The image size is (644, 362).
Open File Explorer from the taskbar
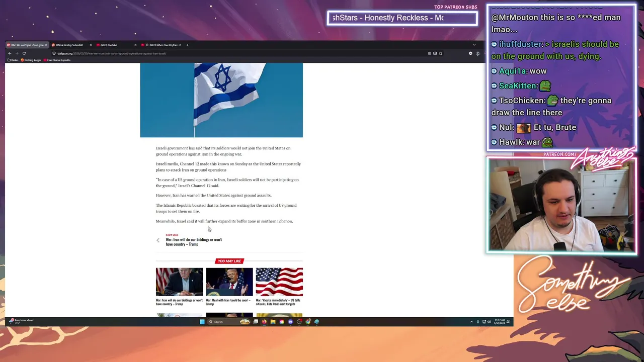pyautogui.click(x=273, y=322)
